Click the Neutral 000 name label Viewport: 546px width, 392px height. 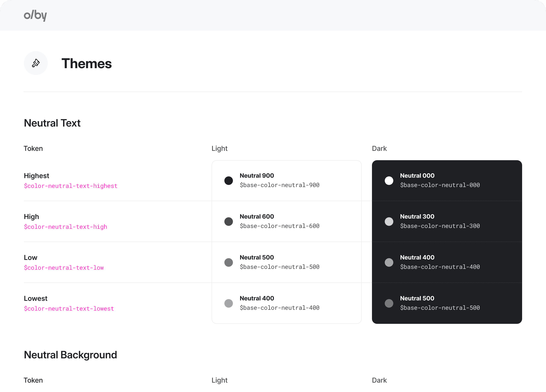(x=417, y=176)
